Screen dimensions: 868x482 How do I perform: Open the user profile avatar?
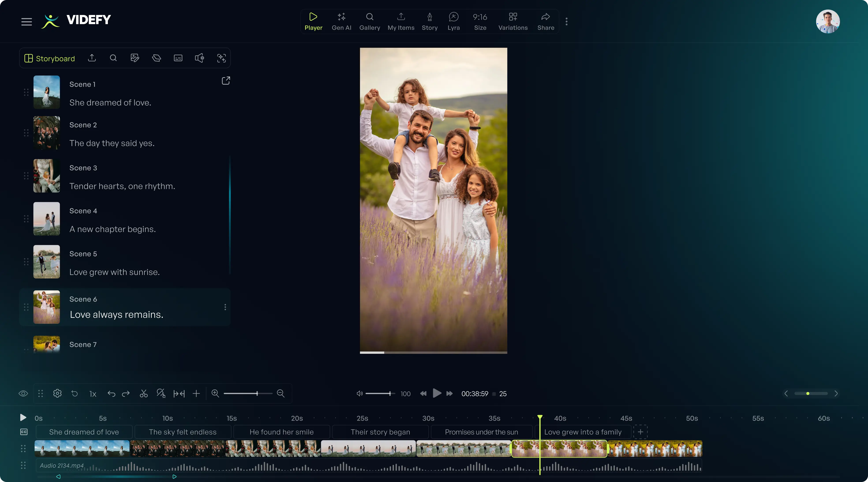(828, 22)
